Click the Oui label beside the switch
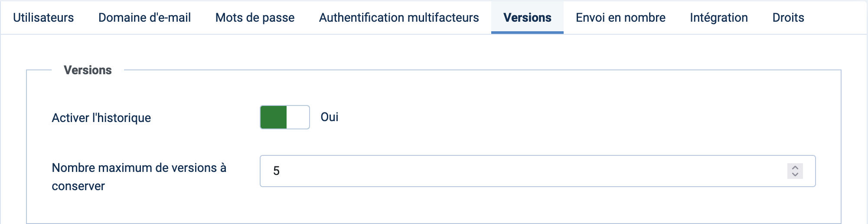 click(x=330, y=117)
